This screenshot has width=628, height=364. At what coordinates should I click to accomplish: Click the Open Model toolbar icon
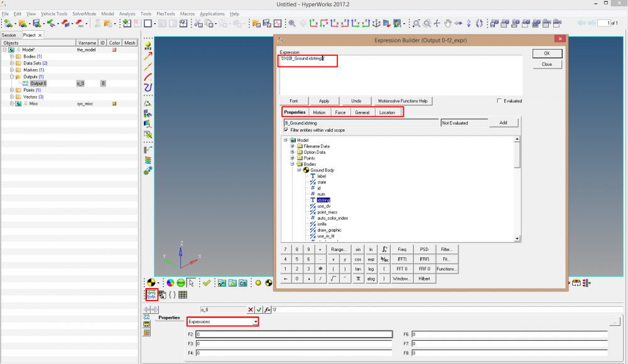(x=23, y=24)
